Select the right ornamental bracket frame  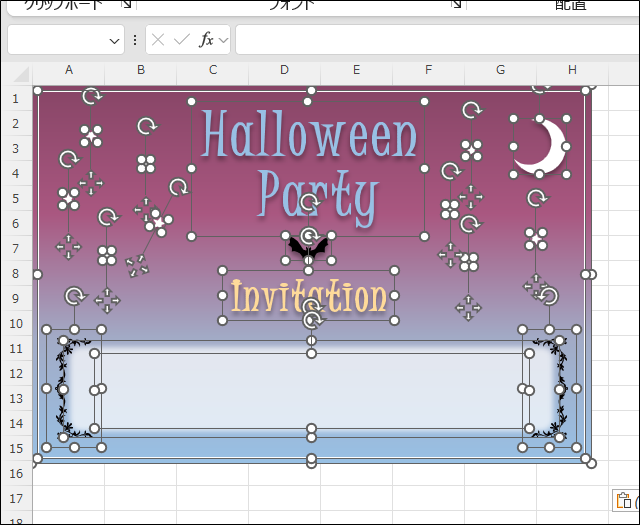[x=549, y=388]
